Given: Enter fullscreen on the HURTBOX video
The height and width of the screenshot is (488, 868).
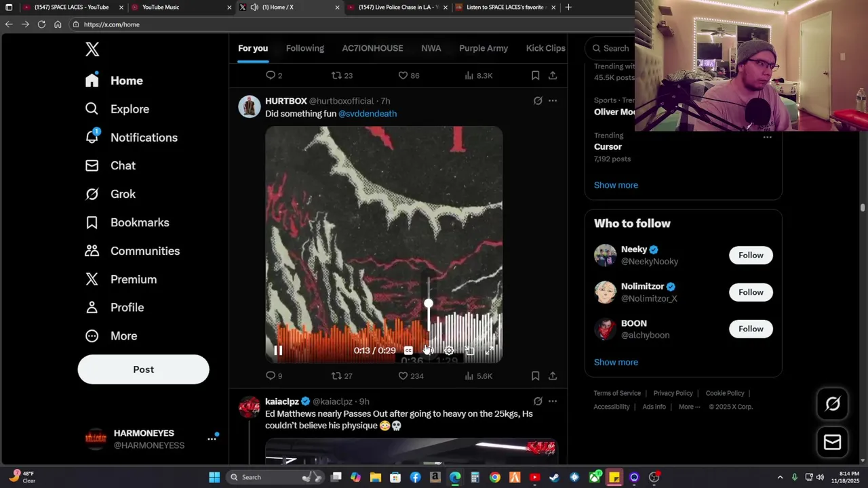Looking at the screenshot, I should (490, 350).
